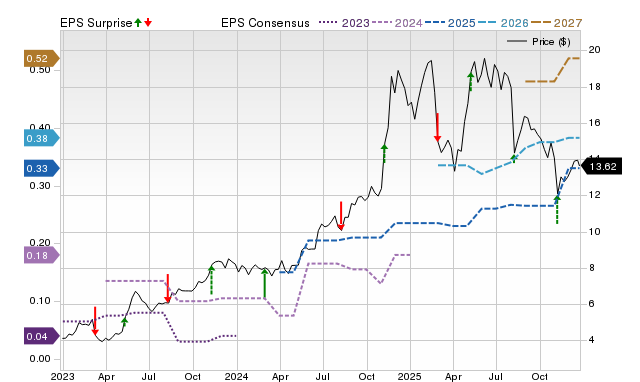Click the 16 label on the price axis
The height and width of the screenshot is (382, 640).
pyautogui.click(x=594, y=122)
